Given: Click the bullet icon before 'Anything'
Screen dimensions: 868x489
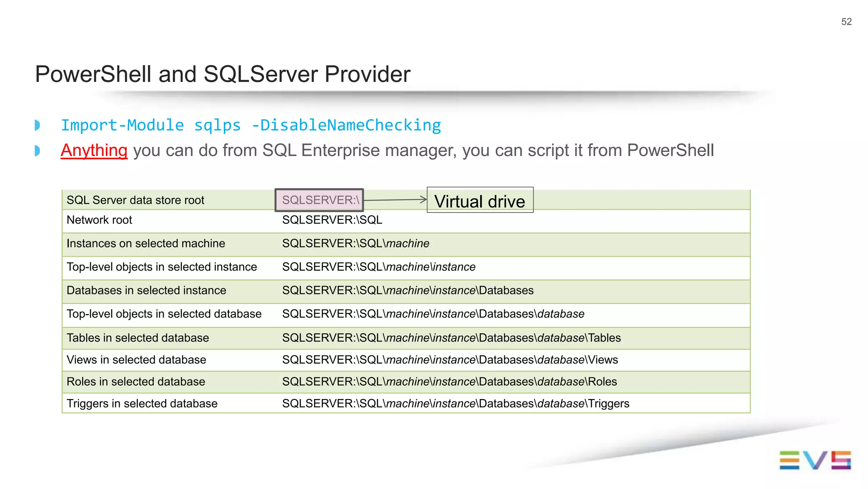Looking at the screenshot, I should click(37, 151).
